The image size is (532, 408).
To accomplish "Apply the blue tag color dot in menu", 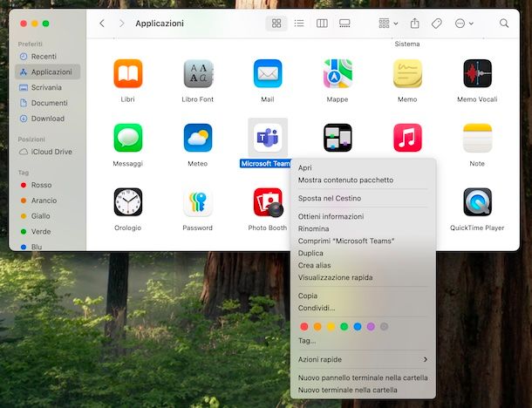I will [358, 327].
